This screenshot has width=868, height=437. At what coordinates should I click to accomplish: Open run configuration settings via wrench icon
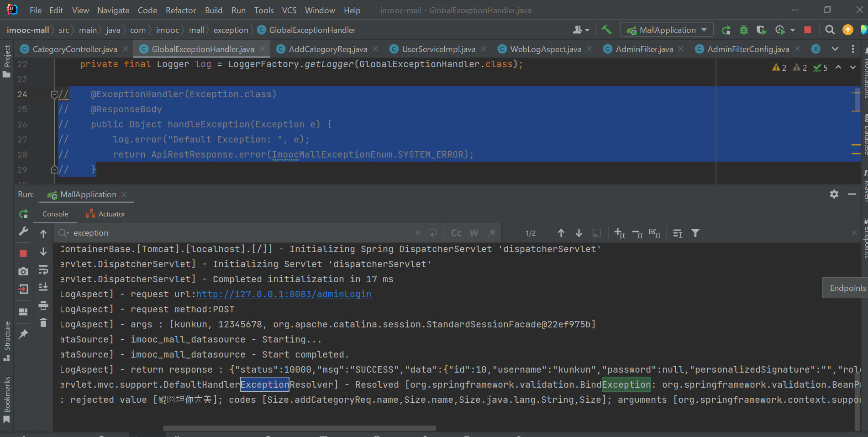(x=24, y=232)
